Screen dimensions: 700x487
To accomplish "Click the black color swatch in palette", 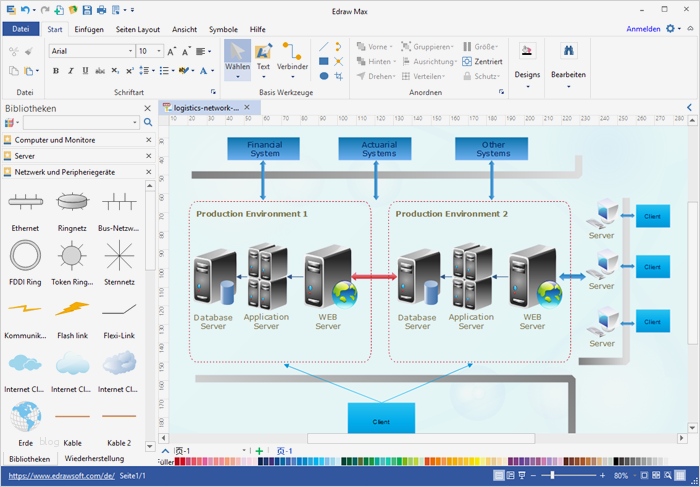I will [x=616, y=462].
